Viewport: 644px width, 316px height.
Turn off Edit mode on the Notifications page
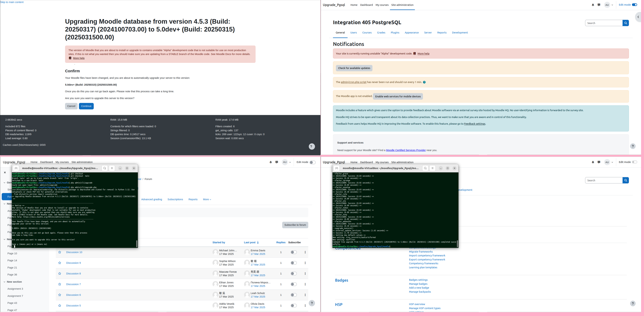point(635,5)
